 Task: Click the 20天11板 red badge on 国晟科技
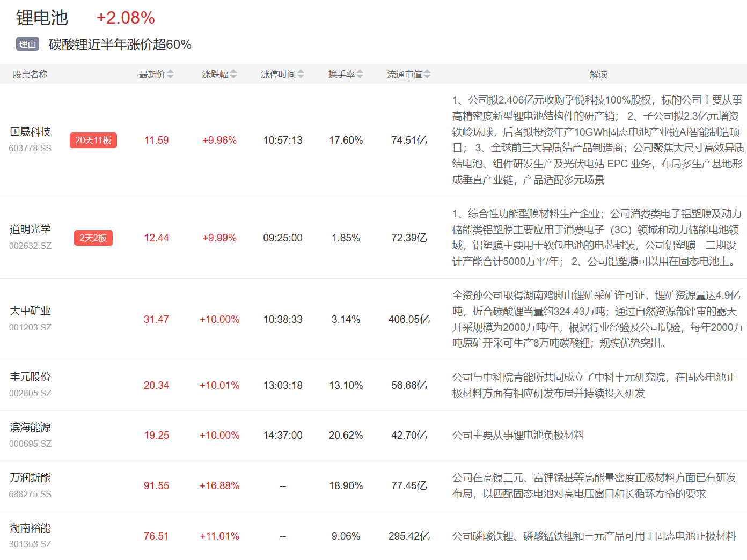(93, 140)
